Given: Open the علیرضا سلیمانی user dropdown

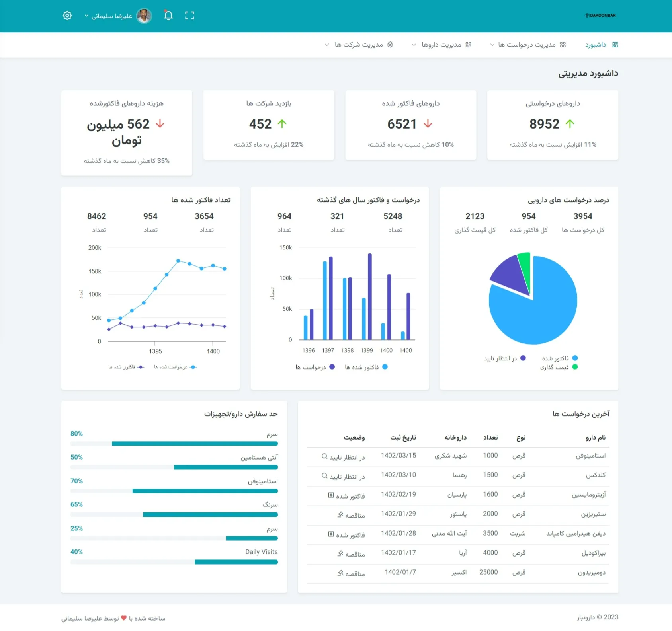Looking at the screenshot, I should [x=108, y=16].
